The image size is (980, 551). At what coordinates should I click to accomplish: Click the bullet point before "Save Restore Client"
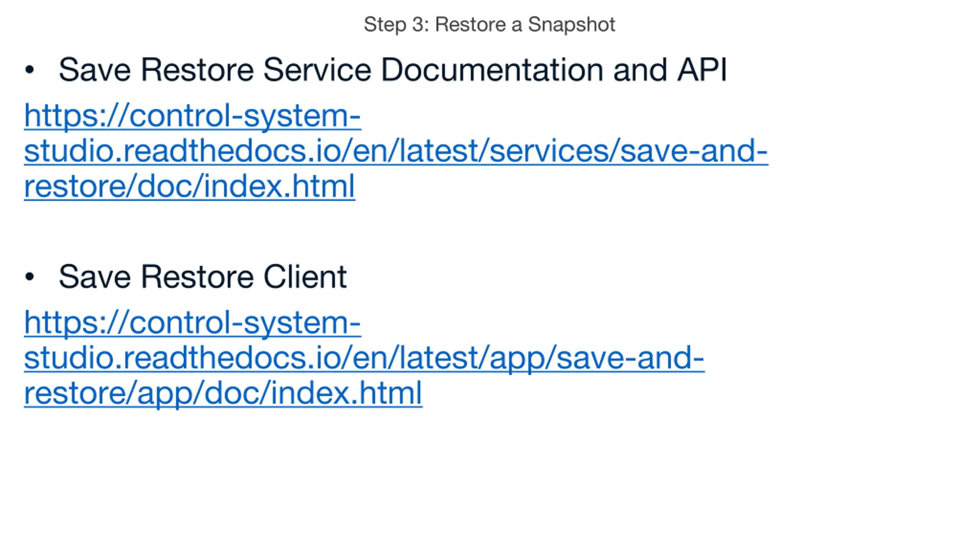(x=29, y=277)
